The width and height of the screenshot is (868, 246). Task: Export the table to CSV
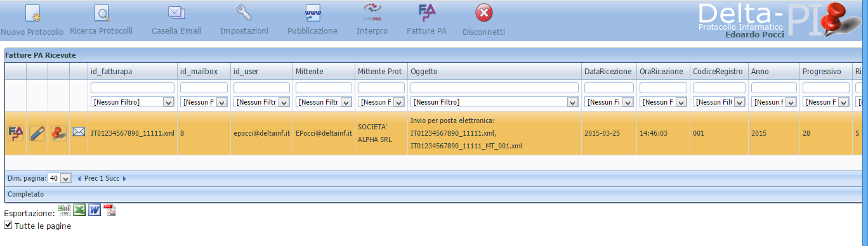tap(64, 210)
